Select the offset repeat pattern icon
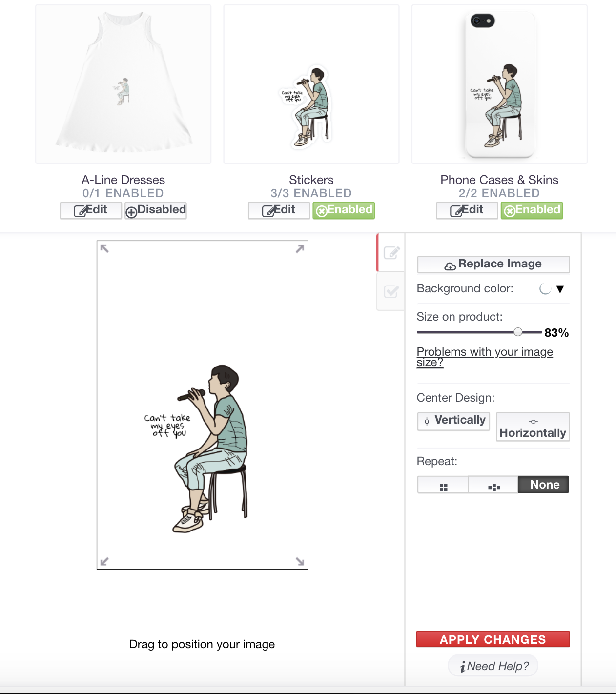 coord(493,485)
